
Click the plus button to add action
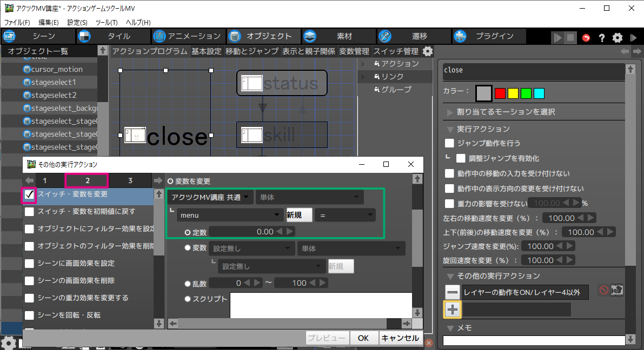click(452, 309)
